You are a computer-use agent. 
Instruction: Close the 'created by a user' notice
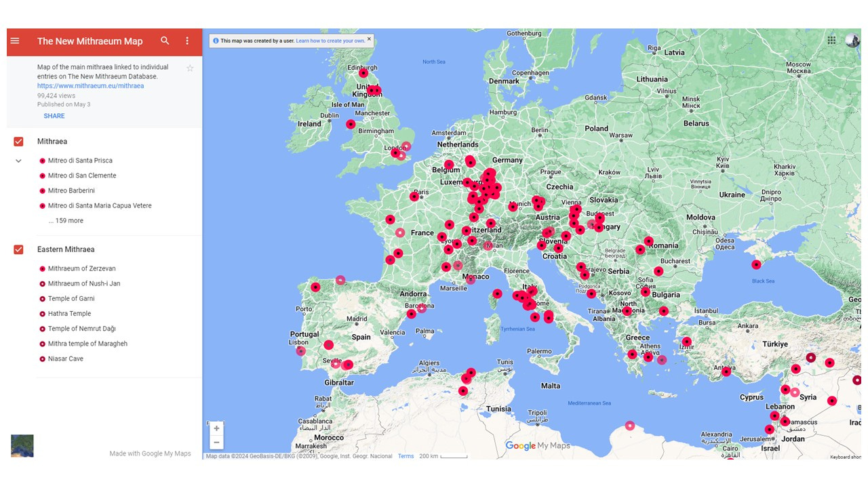[369, 39]
